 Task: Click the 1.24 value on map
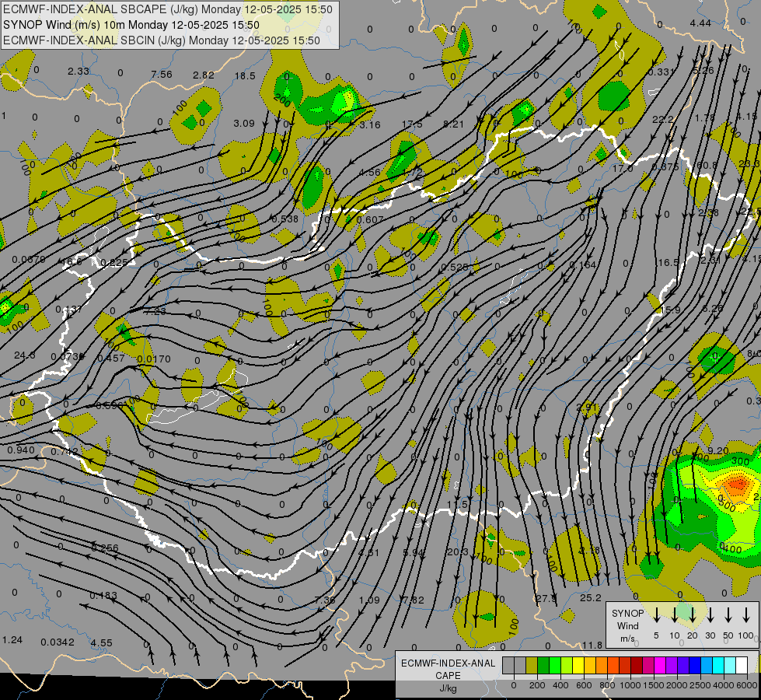click(x=12, y=640)
